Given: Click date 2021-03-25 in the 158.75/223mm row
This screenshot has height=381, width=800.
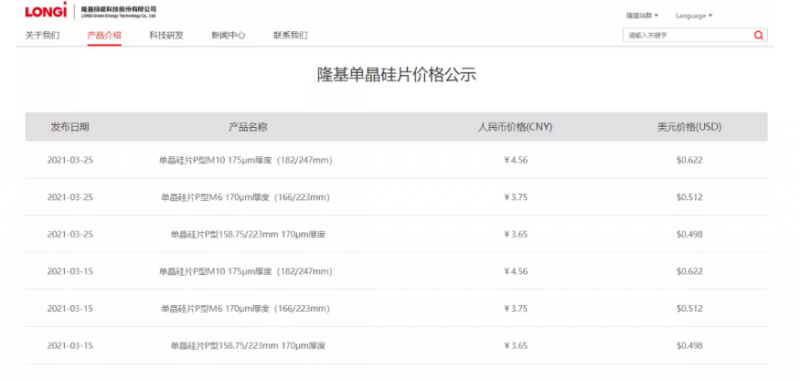Looking at the screenshot, I should [70, 235].
